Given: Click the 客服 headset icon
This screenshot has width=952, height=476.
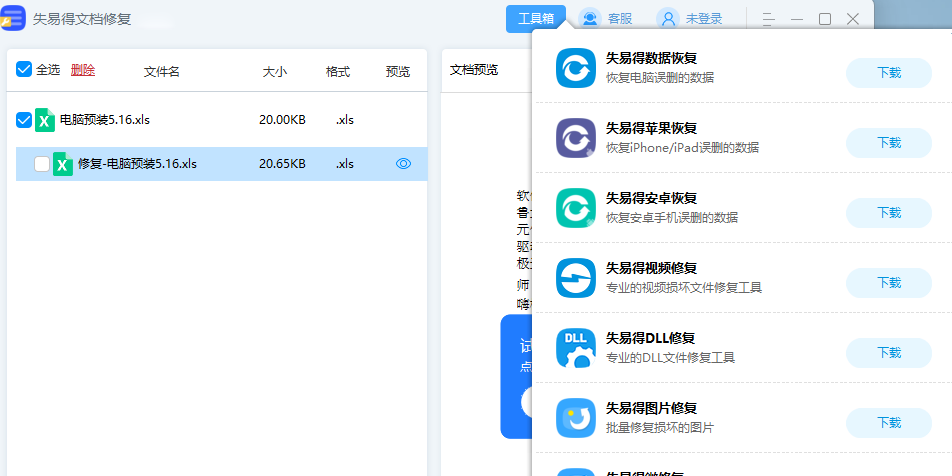Looking at the screenshot, I should coord(590,19).
